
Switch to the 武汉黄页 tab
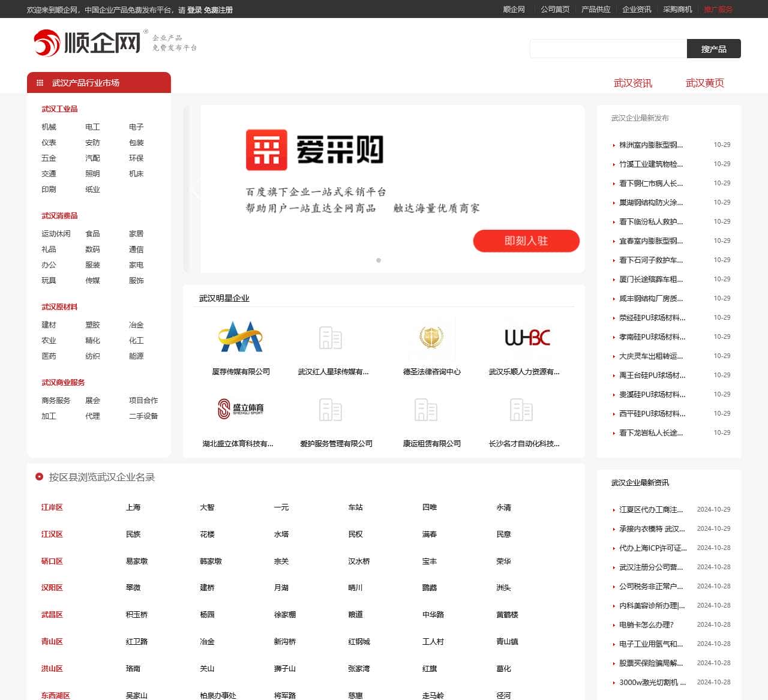[x=705, y=83]
